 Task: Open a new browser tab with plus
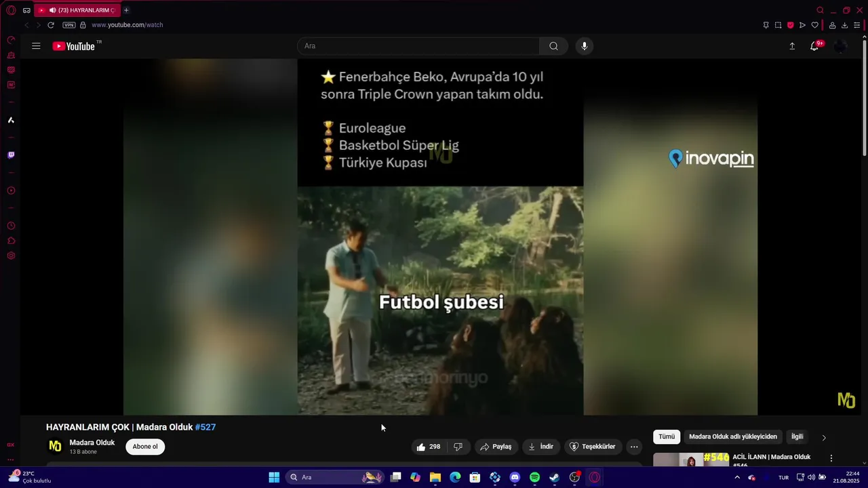pos(126,10)
